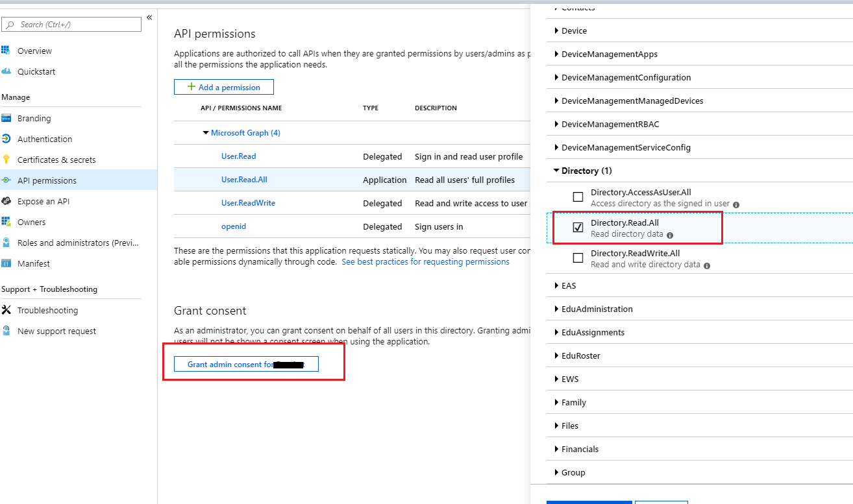The height and width of the screenshot is (504, 853).
Task: Uncheck the Directory.Read.All checkbox
Action: pyautogui.click(x=578, y=228)
